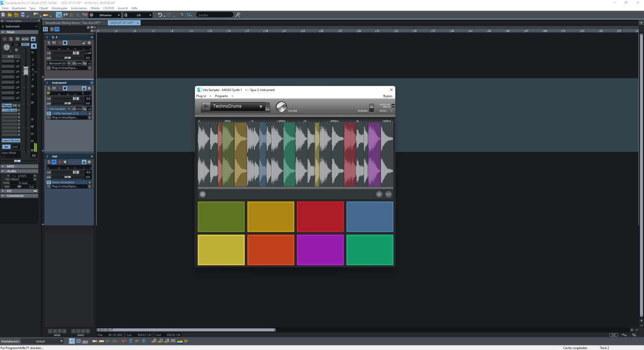
Task: Click the green drum pad
Action: [x=369, y=250]
